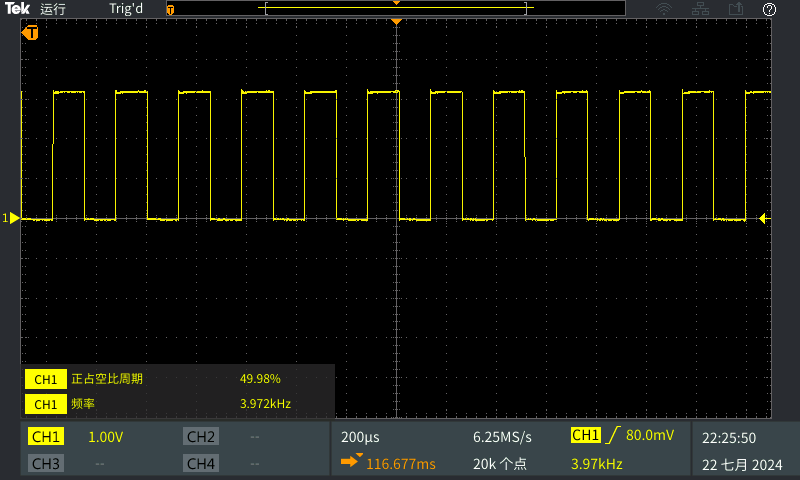This screenshot has width=800, height=480.
Task: Click the export/share icon in the top bar
Action: point(736,9)
